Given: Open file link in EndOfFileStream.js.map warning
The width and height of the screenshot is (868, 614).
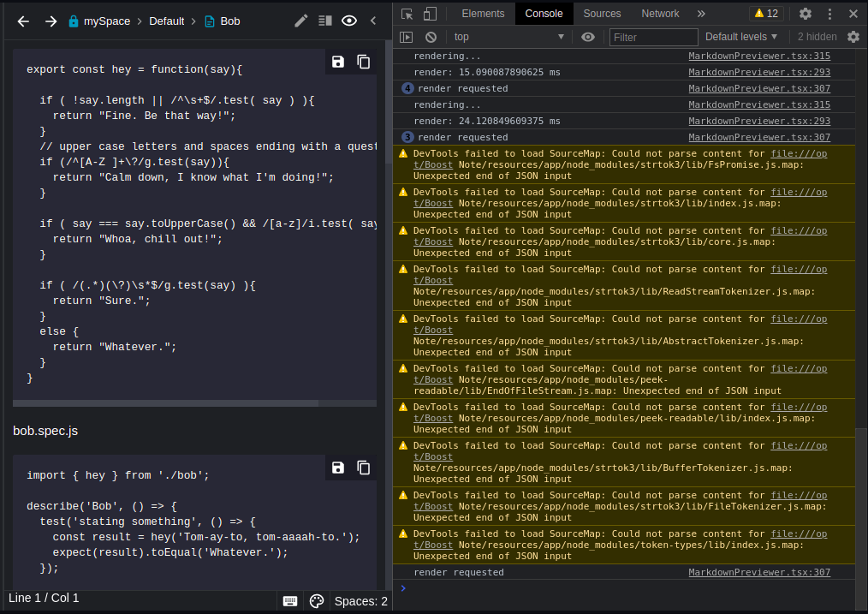Looking at the screenshot, I should click(x=799, y=369).
